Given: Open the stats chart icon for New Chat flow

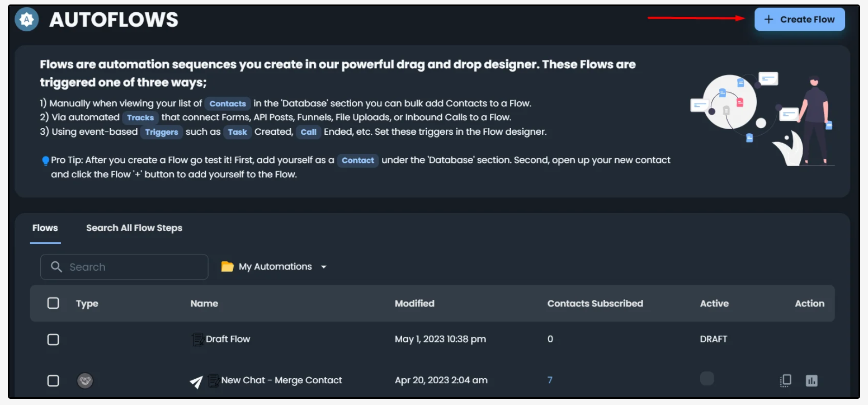Looking at the screenshot, I should [x=812, y=380].
